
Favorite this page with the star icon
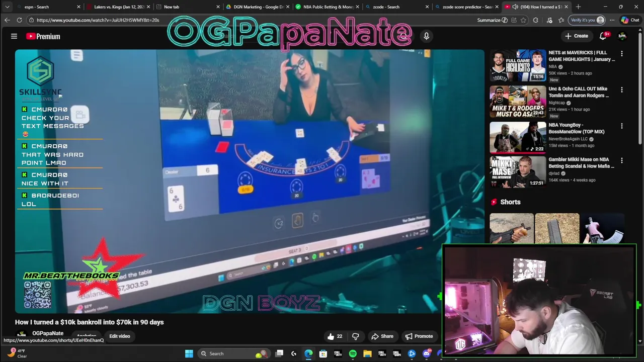524,20
